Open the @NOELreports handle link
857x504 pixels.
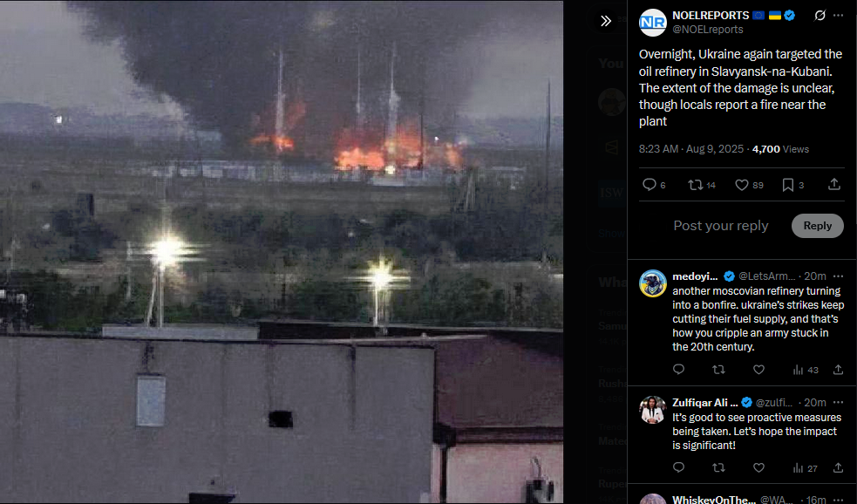pyautogui.click(x=707, y=30)
